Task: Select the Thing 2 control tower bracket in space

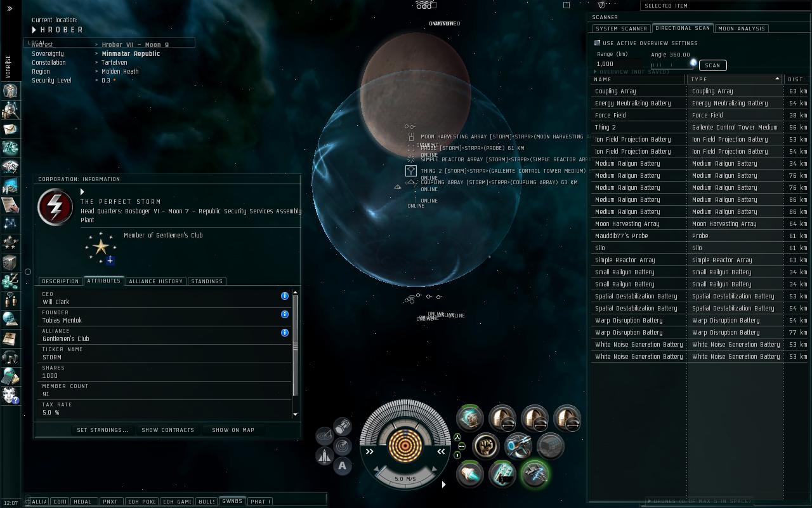Action: pyautogui.click(x=411, y=171)
